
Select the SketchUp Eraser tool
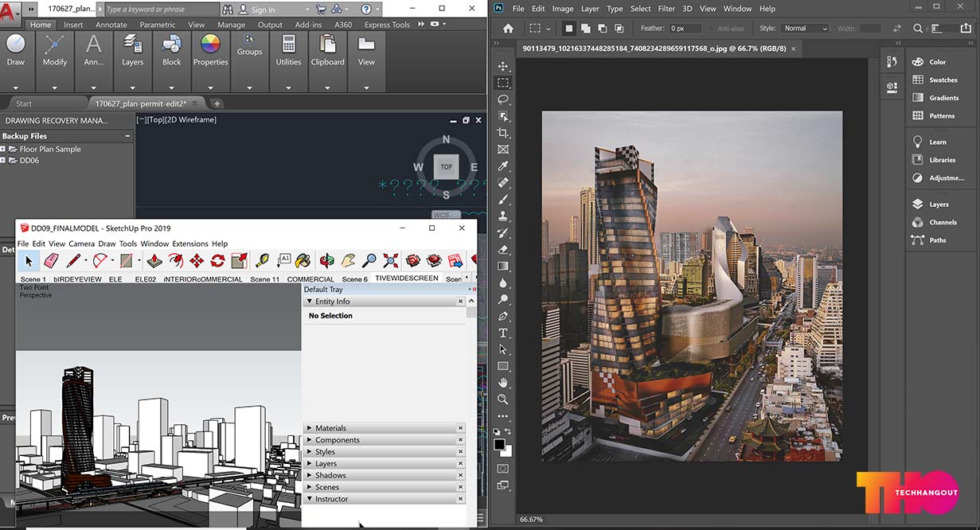click(x=51, y=260)
